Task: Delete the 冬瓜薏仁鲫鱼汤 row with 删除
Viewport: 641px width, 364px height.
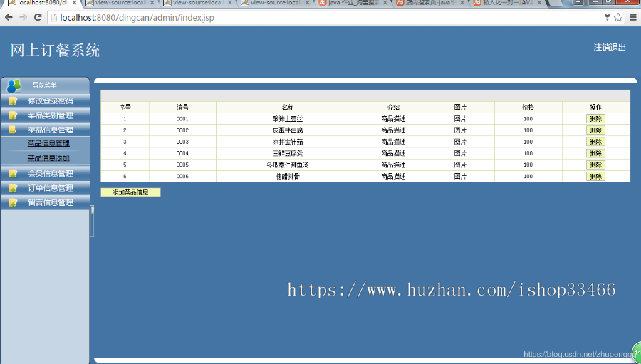Action: tap(595, 165)
